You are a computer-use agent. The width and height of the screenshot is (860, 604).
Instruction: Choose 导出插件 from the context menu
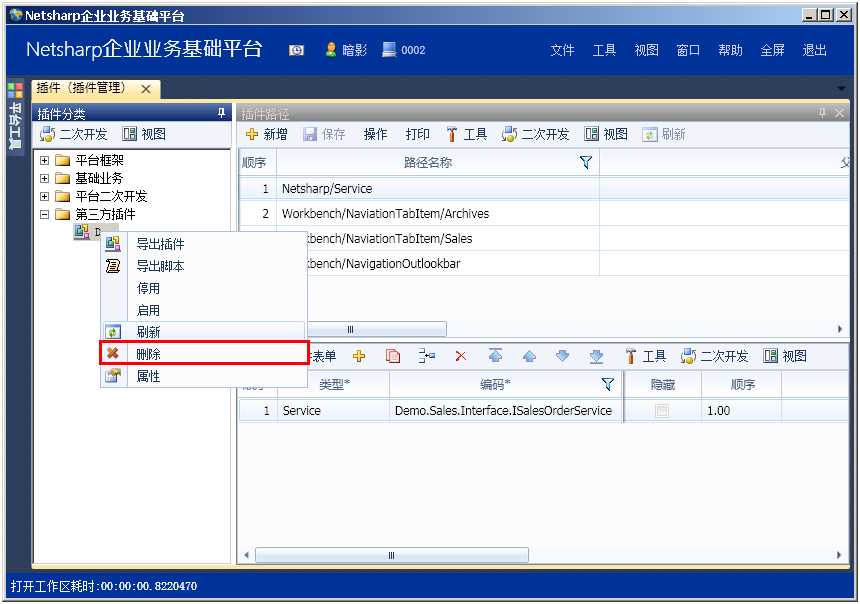(203, 244)
